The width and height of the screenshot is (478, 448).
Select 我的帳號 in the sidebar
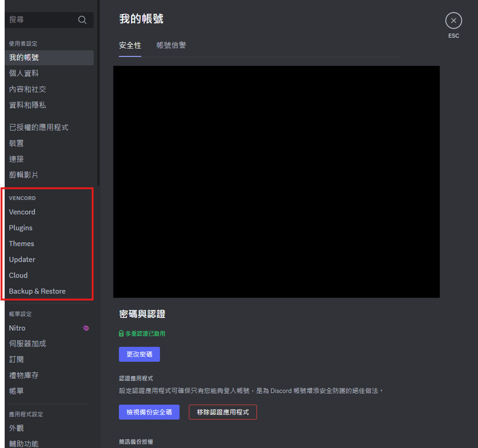[x=49, y=58]
